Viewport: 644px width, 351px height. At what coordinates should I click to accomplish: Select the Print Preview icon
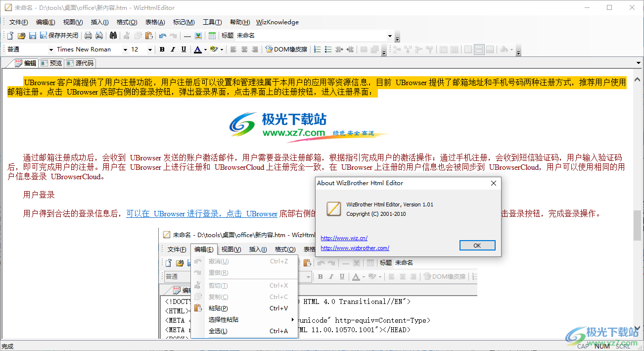click(99, 36)
